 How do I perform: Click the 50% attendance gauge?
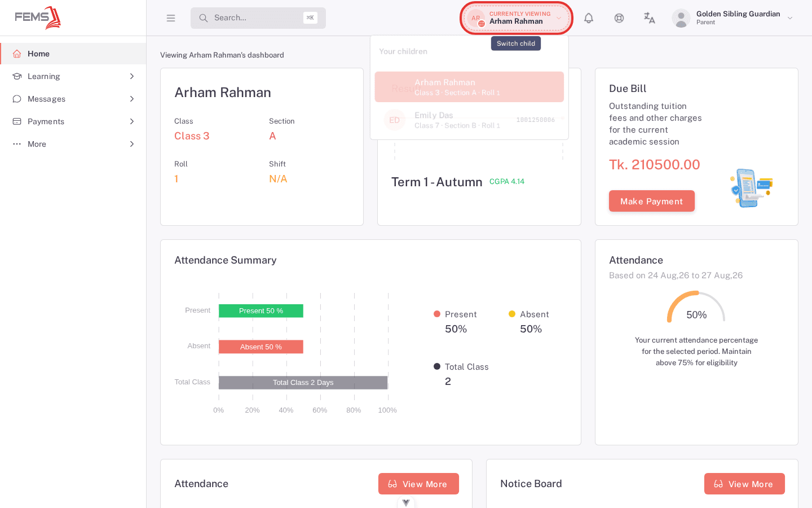click(696, 308)
